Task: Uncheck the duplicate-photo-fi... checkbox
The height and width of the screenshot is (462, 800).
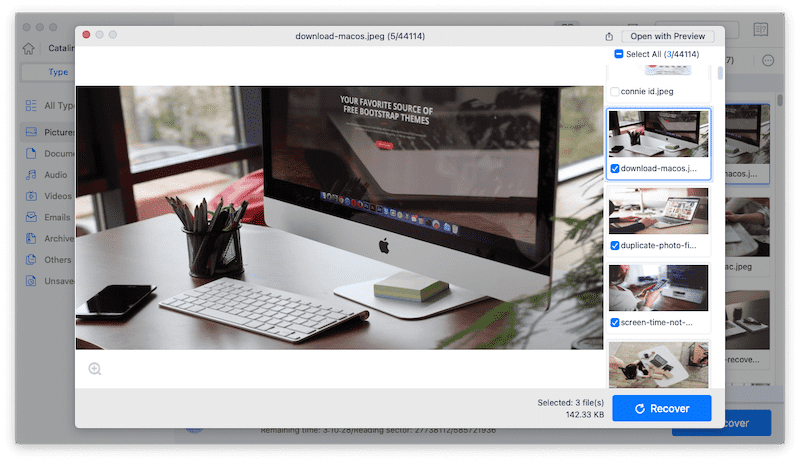Action: click(x=615, y=246)
